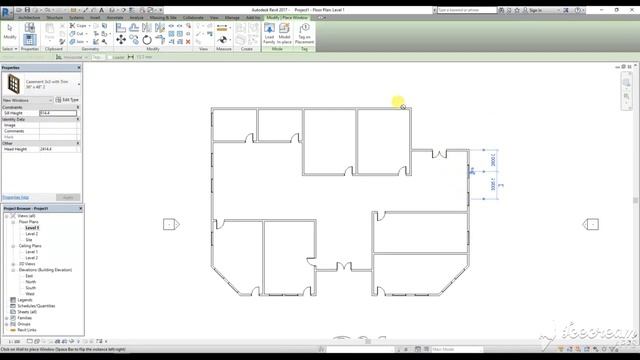Click the Modify arrow tool

click(10, 31)
